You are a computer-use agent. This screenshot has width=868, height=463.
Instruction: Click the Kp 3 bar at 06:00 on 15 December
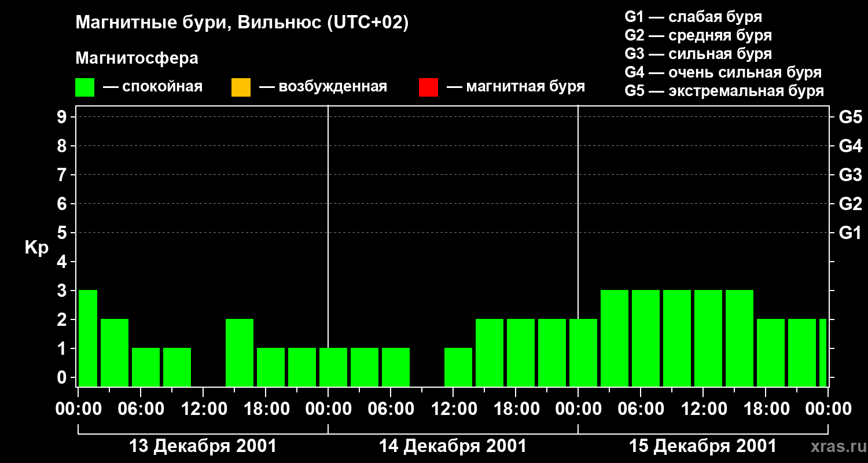(x=646, y=338)
